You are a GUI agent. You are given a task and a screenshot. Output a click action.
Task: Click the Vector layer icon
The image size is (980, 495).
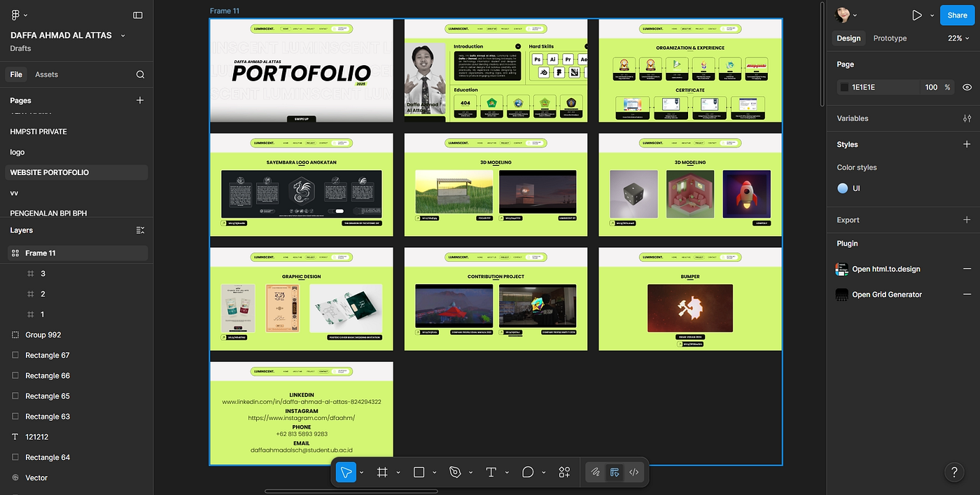[x=15, y=477]
